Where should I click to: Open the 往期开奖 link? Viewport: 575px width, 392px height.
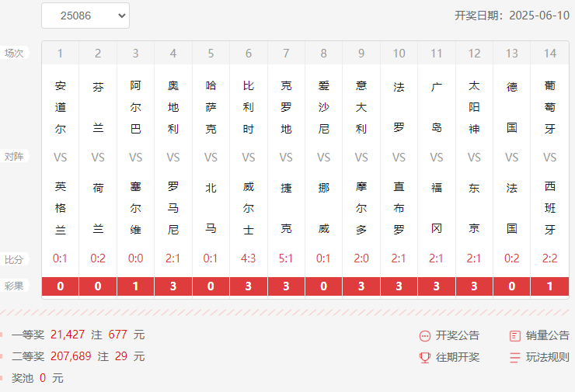point(458,357)
